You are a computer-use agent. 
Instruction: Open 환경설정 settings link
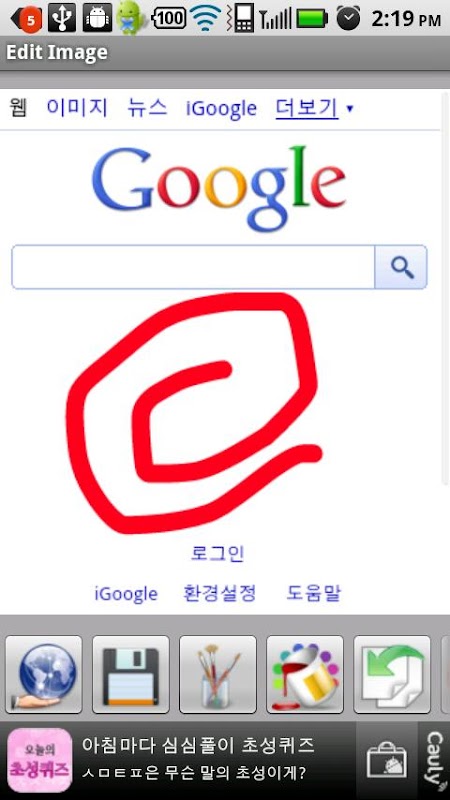[219, 593]
